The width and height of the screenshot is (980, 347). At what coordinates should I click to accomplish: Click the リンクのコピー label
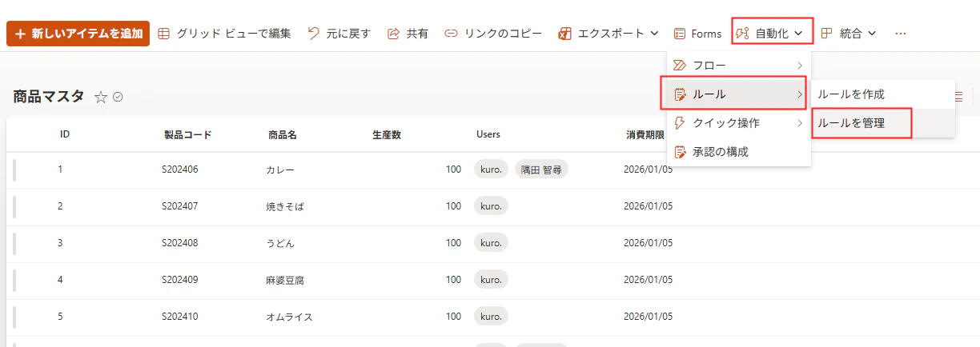(504, 34)
